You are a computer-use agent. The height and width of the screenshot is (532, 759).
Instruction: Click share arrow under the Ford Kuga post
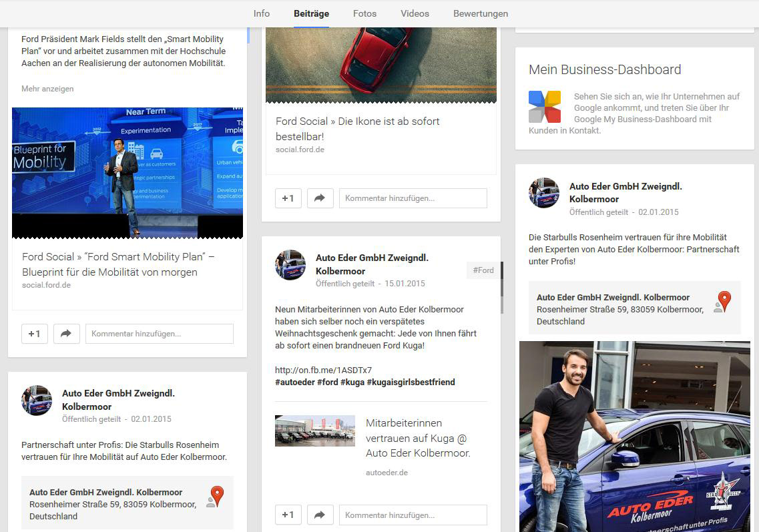(x=320, y=515)
